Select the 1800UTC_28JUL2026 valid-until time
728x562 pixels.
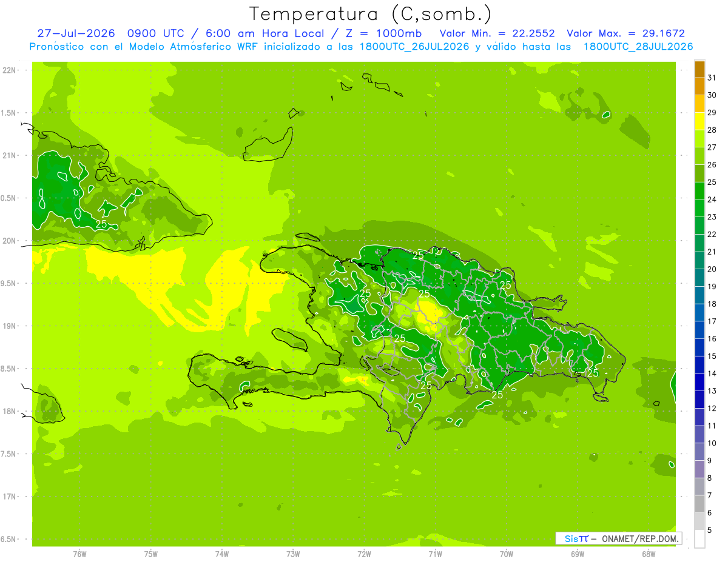(638, 47)
